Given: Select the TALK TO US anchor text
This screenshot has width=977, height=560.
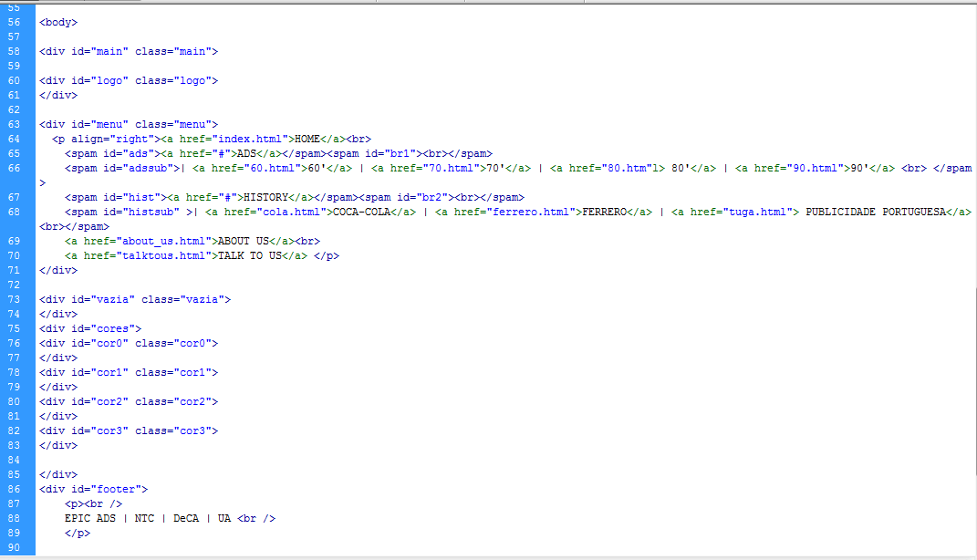Looking at the screenshot, I should coord(250,255).
